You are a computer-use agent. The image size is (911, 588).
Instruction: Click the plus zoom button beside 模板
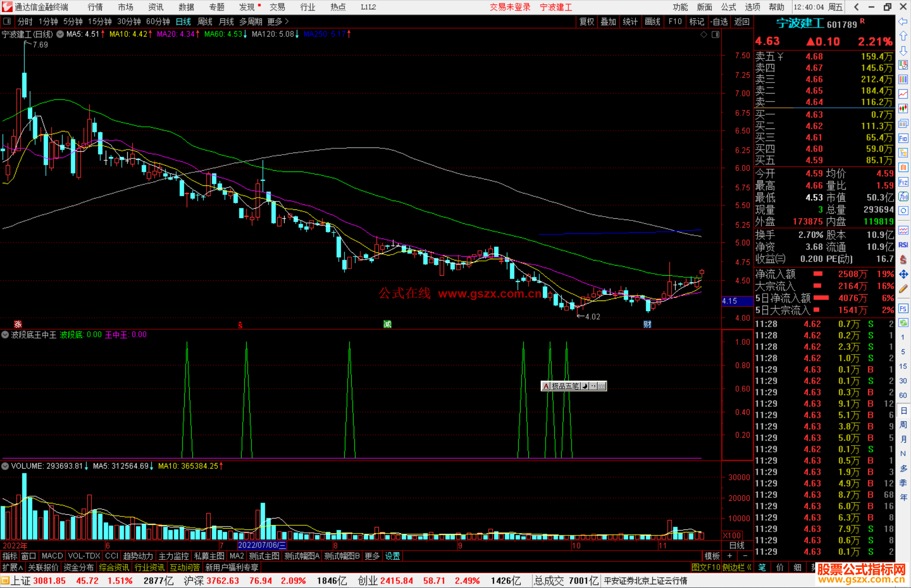pos(730,556)
